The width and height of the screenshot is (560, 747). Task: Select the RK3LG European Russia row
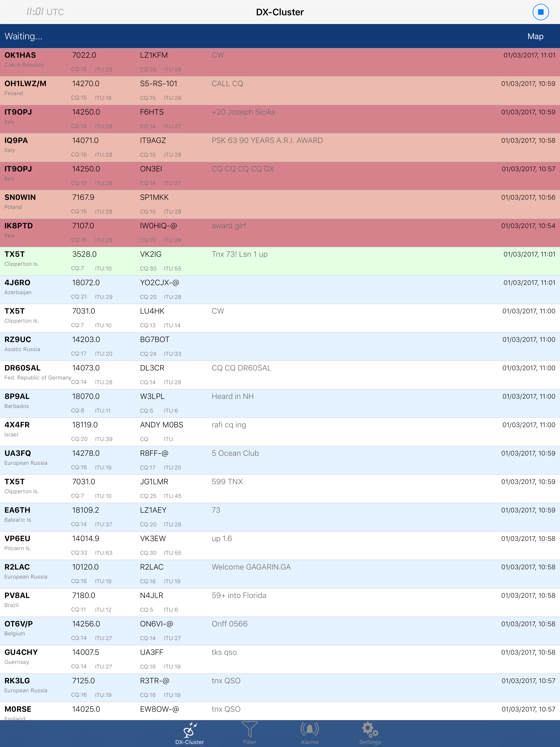click(280, 687)
